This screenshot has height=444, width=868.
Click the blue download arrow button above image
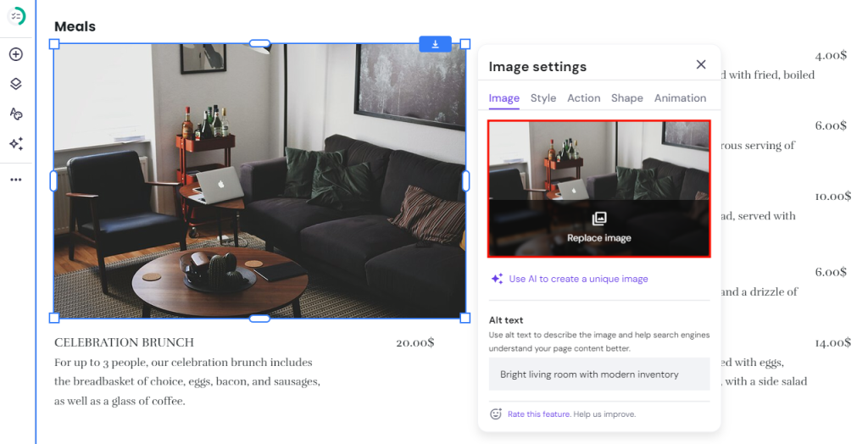[x=435, y=44]
